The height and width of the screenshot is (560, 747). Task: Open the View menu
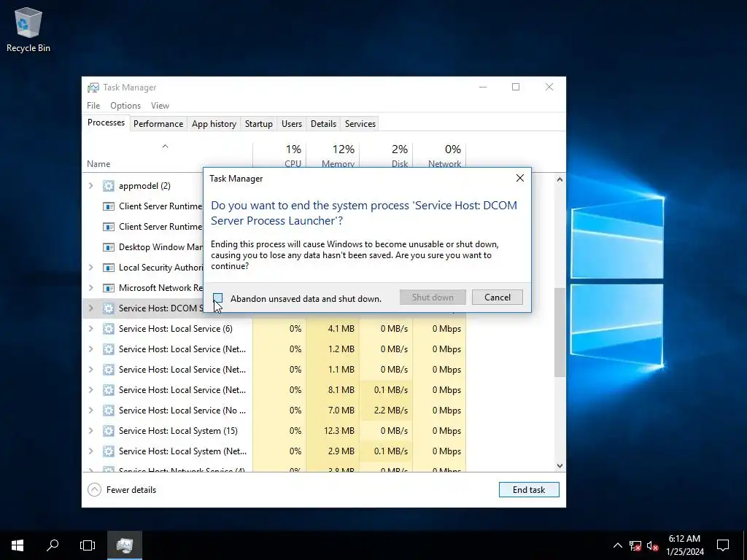point(160,105)
